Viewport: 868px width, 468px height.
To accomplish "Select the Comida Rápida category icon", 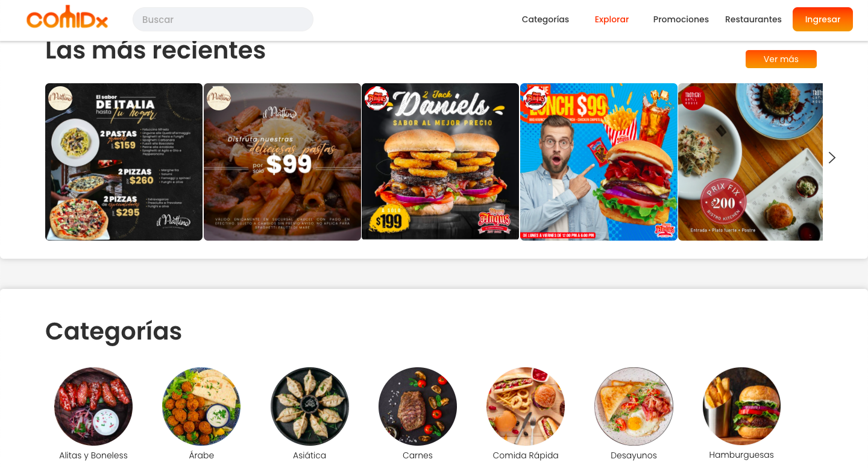I will click(526, 406).
